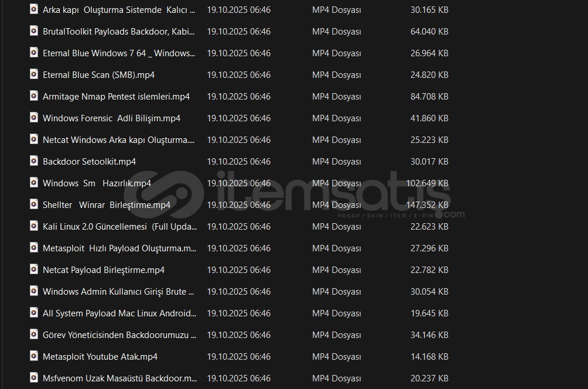Select Netcat Windows Arka kapı Oluşturma name
588x389 pixels.
click(118, 140)
